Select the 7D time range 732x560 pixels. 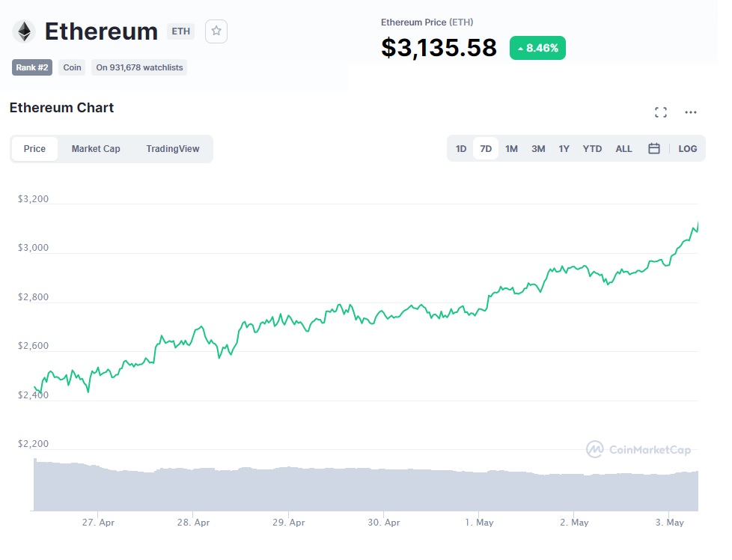486,148
